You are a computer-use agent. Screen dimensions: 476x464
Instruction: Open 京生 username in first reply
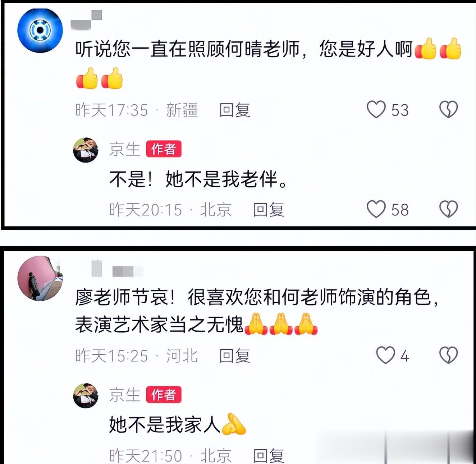click(125, 149)
